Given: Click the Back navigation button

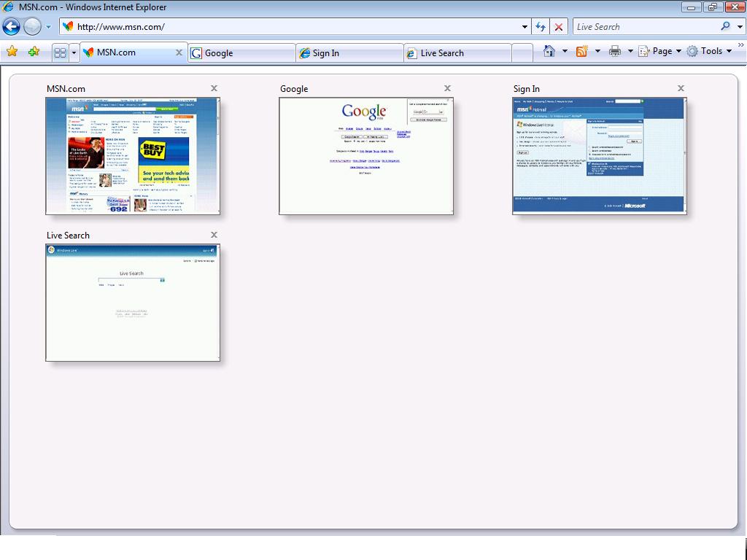Looking at the screenshot, I should point(12,27).
